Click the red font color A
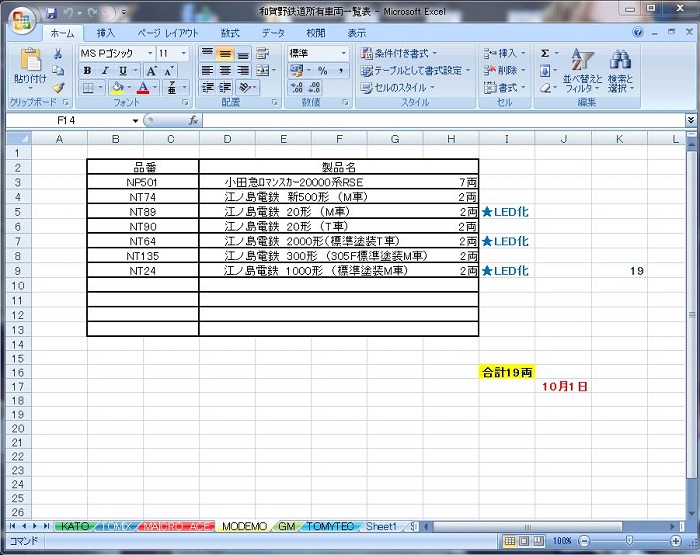 (143, 88)
